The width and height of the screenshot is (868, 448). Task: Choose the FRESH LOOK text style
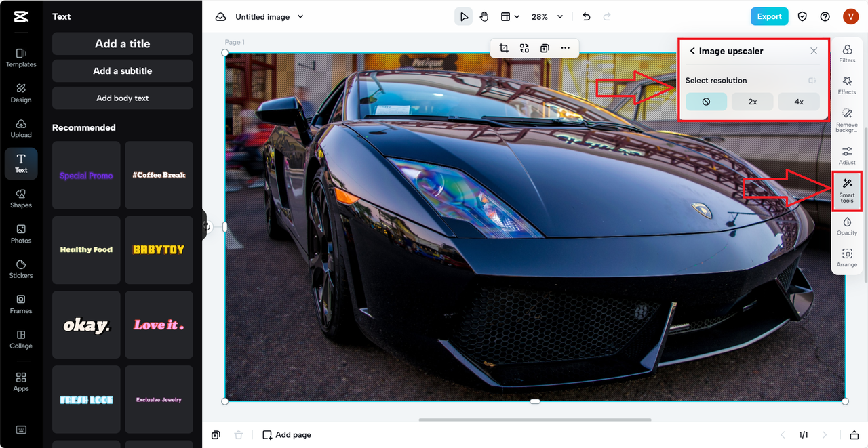pos(86,400)
